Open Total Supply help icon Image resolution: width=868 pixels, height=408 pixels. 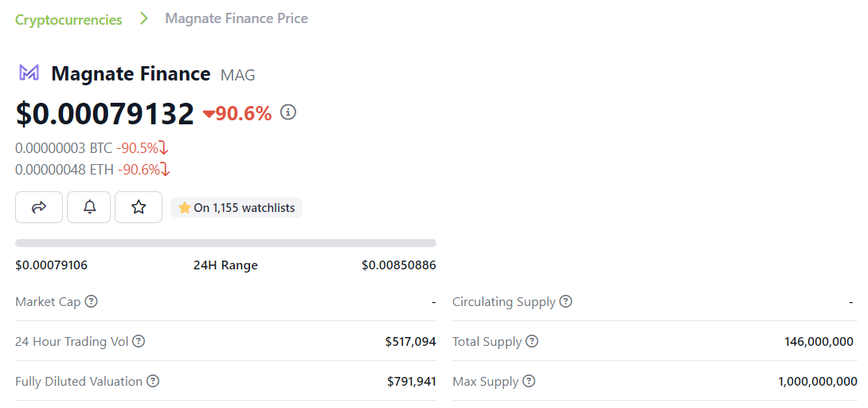532,342
